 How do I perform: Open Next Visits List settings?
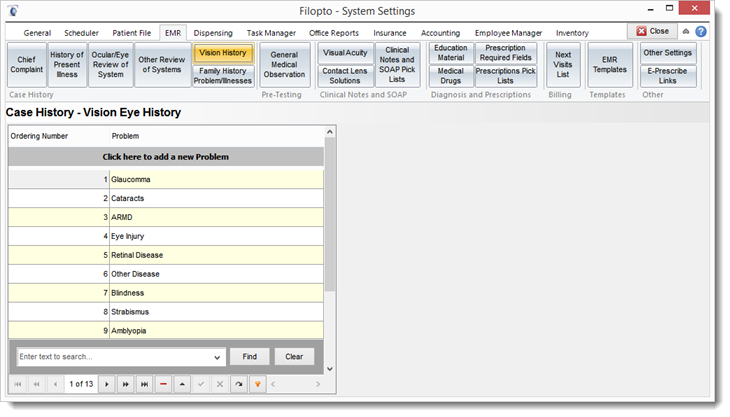click(x=563, y=65)
